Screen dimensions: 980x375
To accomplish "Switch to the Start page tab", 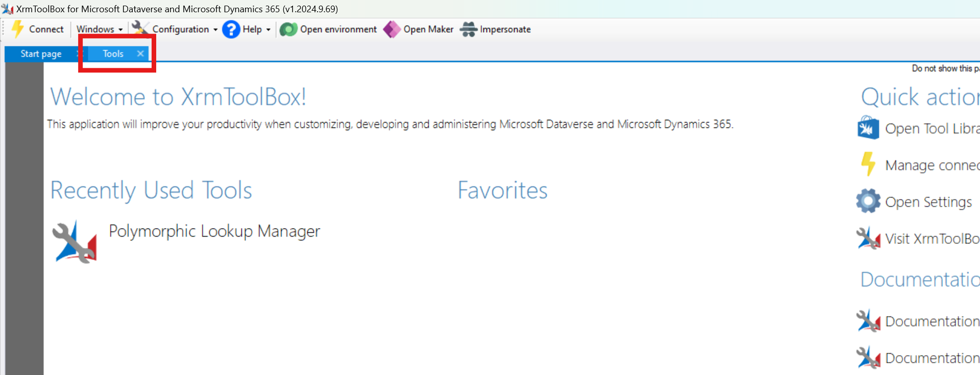I will pyautogui.click(x=41, y=54).
